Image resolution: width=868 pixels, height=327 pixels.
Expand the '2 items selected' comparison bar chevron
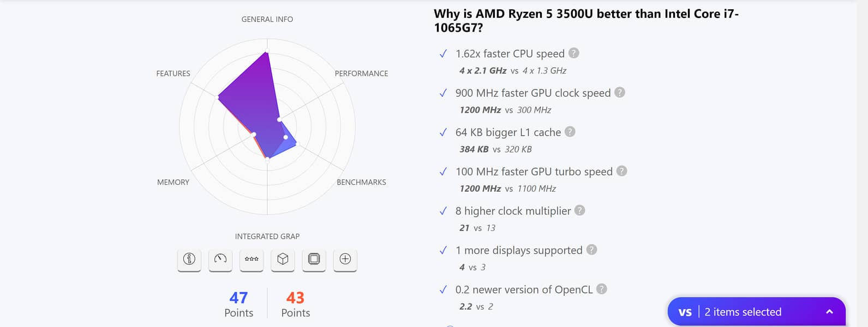tap(829, 312)
